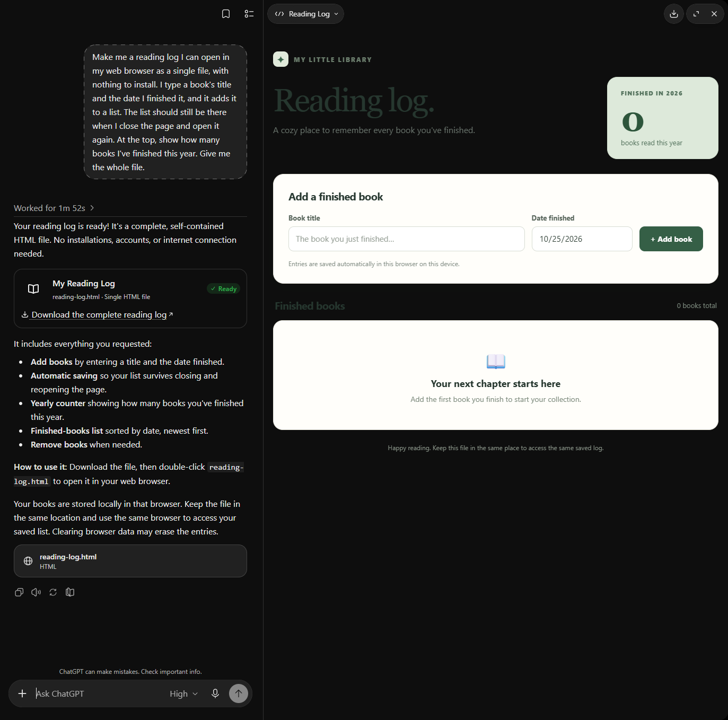Click the Date finished field
The width and height of the screenshot is (728, 720).
click(582, 239)
